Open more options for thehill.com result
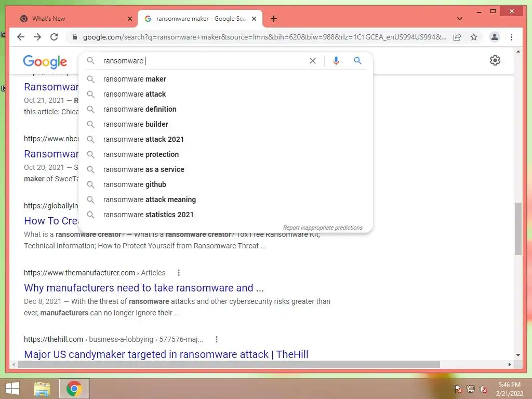This screenshot has height=399, width=532. tap(217, 339)
